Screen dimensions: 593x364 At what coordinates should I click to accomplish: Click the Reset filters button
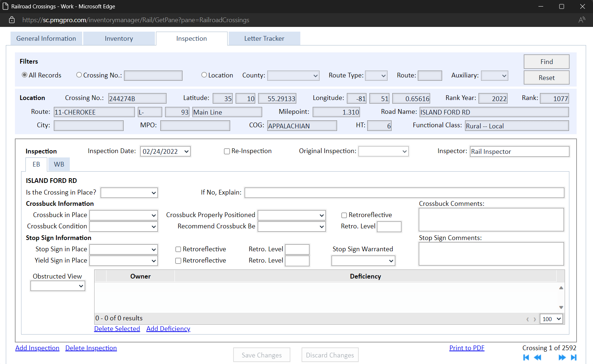click(546, 77)
